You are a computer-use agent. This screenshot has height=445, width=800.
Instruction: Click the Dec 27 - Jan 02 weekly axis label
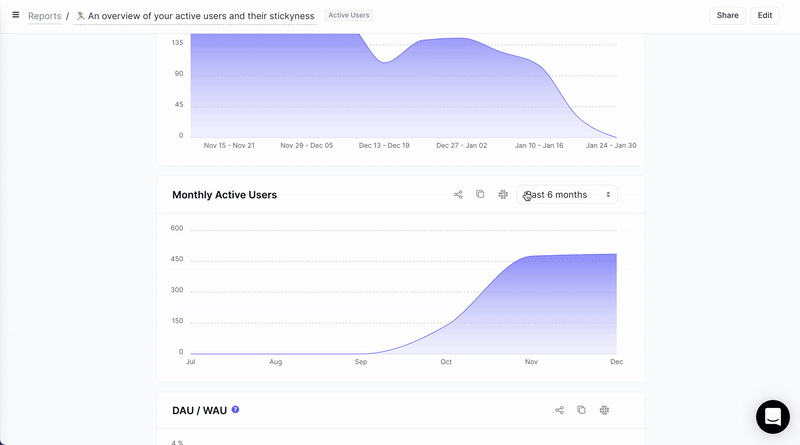pos(461,145)
